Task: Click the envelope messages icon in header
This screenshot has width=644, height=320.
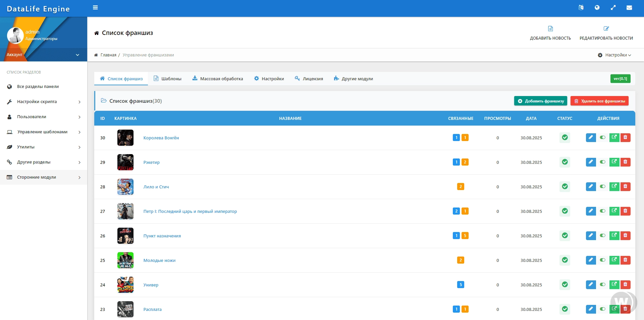Action: coord(629,8)
